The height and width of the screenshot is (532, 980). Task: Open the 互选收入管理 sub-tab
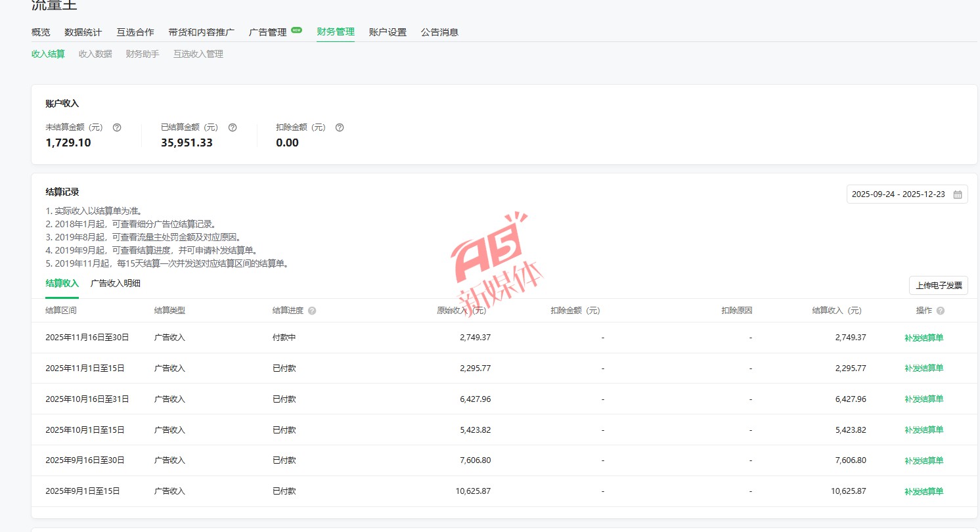198,54
